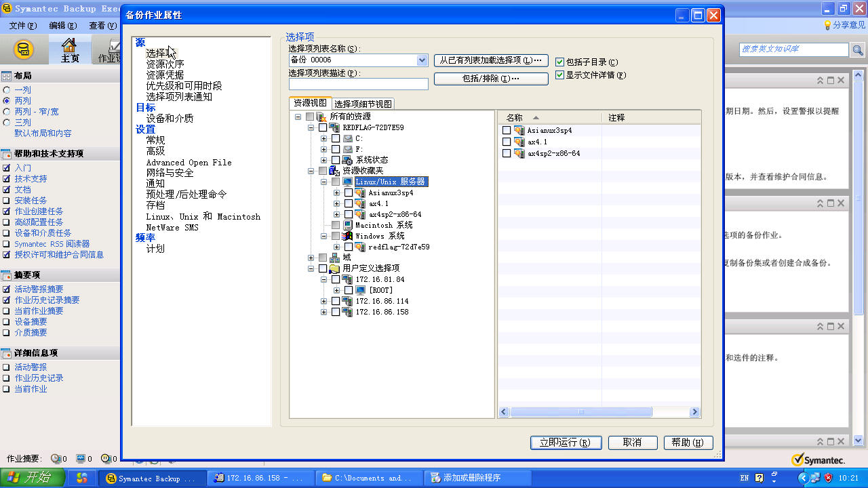Click the Asianux3sp4 server icon in tree

pos(361,193)
